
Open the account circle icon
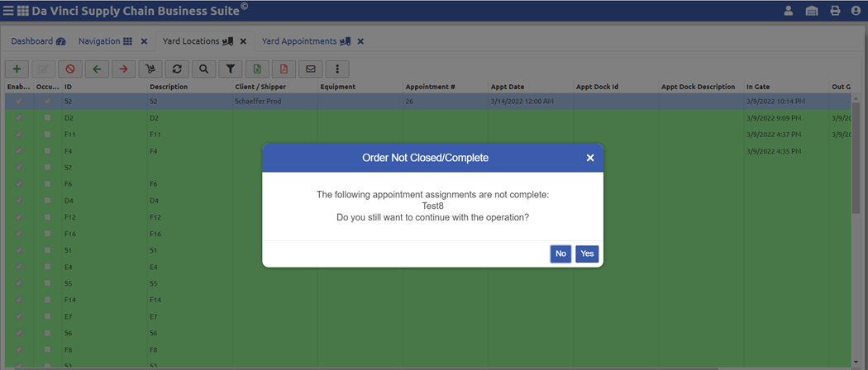click(856, 11)
